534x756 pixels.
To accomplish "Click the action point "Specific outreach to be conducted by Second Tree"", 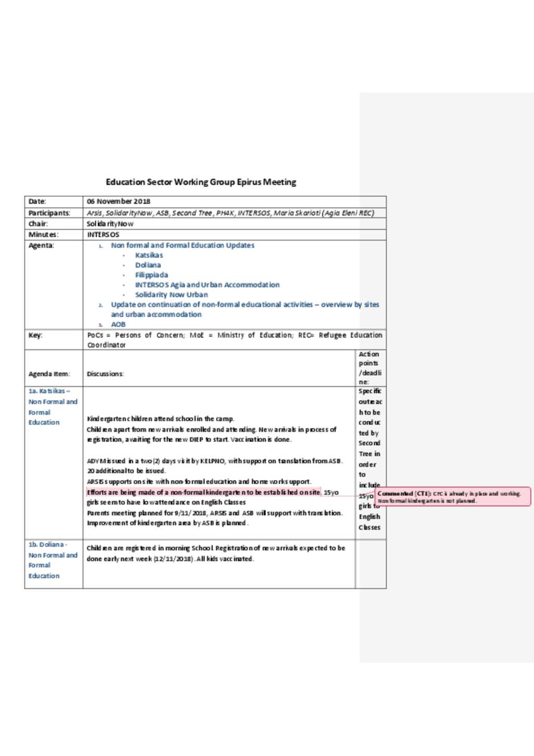I will [x=370, y=459].
